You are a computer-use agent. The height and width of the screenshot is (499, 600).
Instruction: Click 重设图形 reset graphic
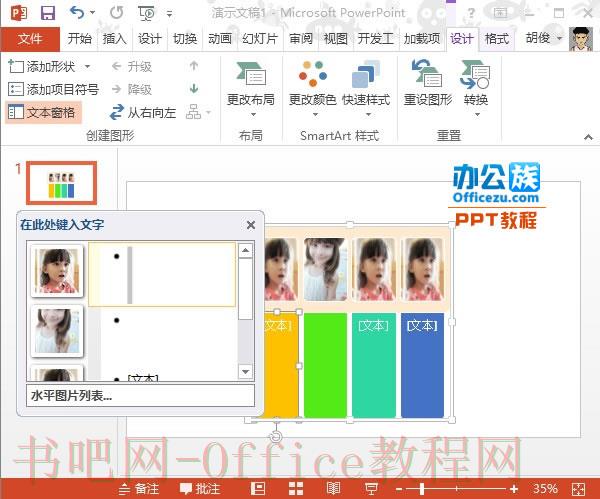pyautogui.click(x=428, y=84)
